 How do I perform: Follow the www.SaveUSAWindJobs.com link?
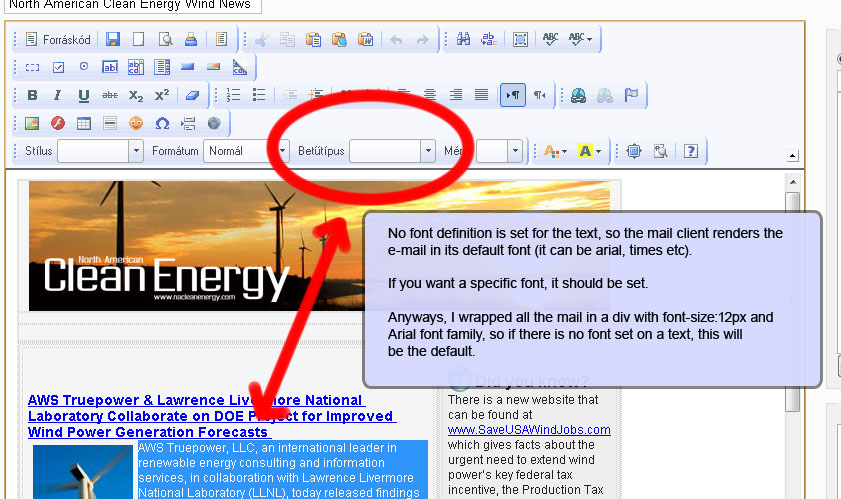(529, 430)
